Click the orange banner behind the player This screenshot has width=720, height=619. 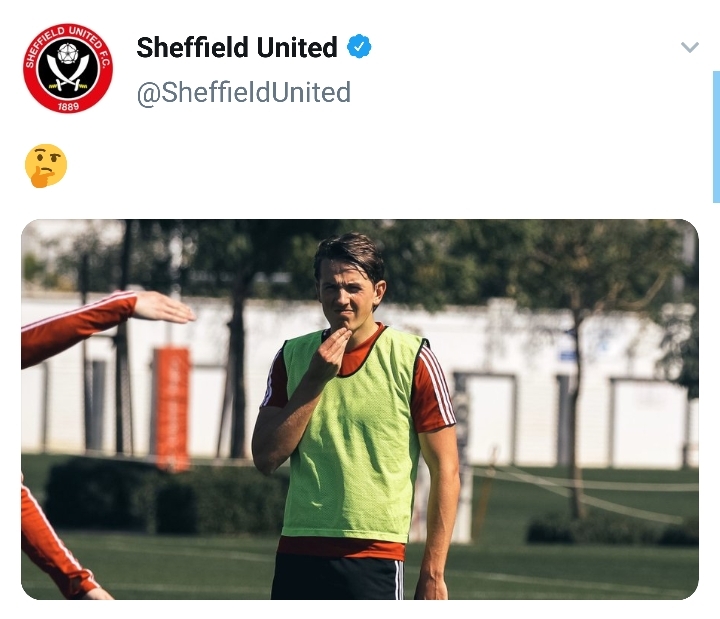(172, 408)
